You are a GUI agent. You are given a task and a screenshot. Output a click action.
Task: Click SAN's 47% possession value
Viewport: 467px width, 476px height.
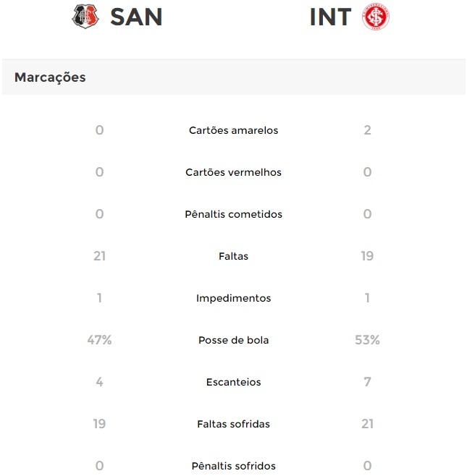(99, 340)
